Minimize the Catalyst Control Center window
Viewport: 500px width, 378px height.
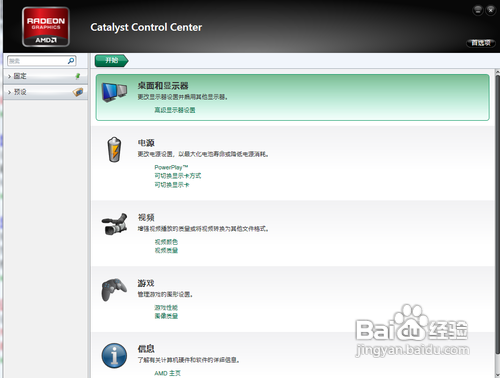(478, 10)
